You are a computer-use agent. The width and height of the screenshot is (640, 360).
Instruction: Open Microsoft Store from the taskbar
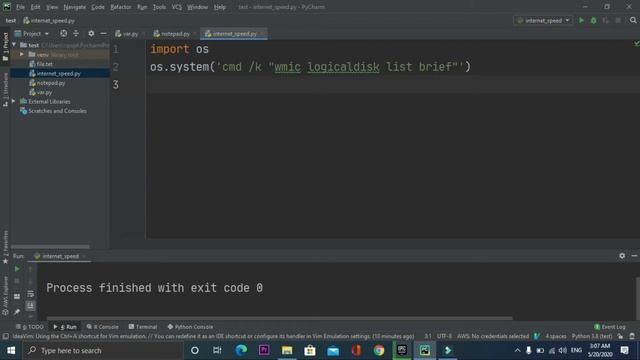point(310,350)
